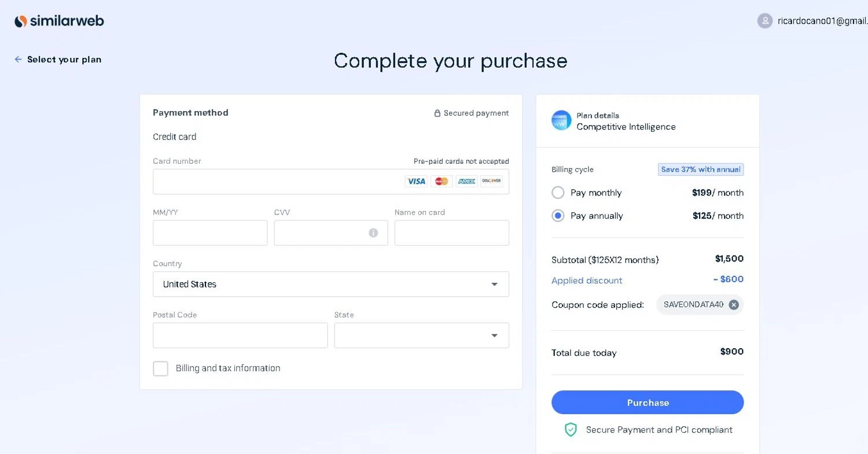868x454 pixels.
Task: Click the $199/ month price
Action: (718, 193)
